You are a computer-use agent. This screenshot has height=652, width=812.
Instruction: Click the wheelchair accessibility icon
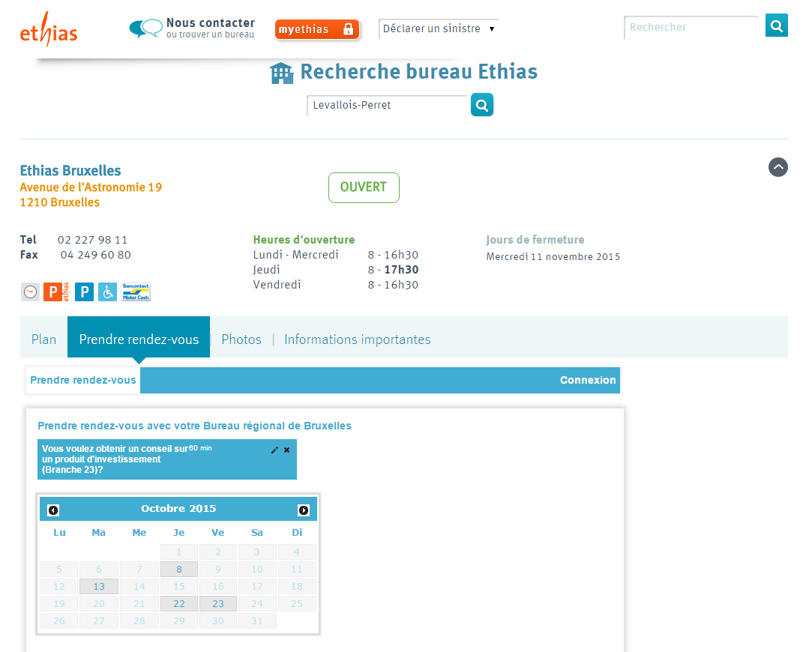pyautogui.click(x=108, y=292)
